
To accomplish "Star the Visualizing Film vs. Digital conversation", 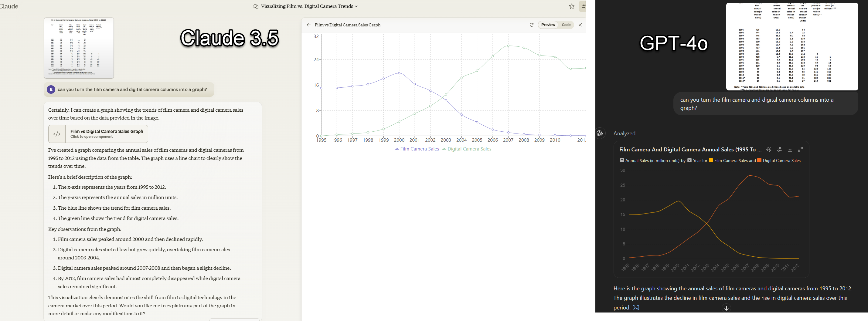I will coord(571,6).
